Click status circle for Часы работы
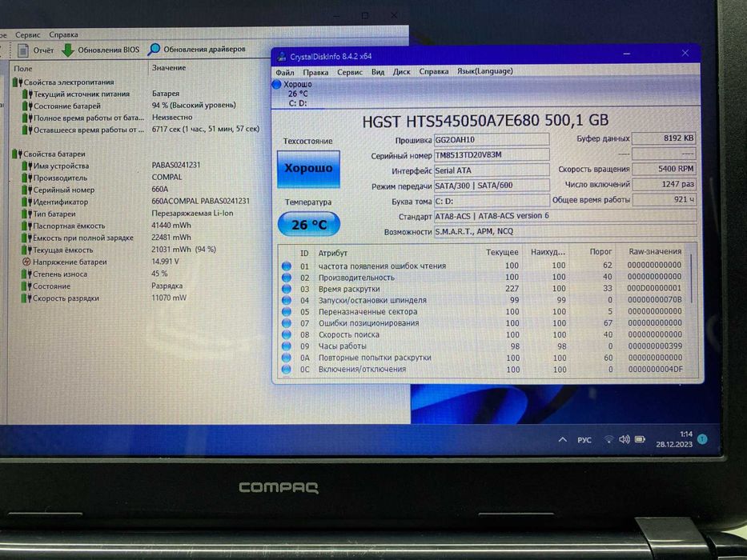747x560 pixels. click(287, 346)
